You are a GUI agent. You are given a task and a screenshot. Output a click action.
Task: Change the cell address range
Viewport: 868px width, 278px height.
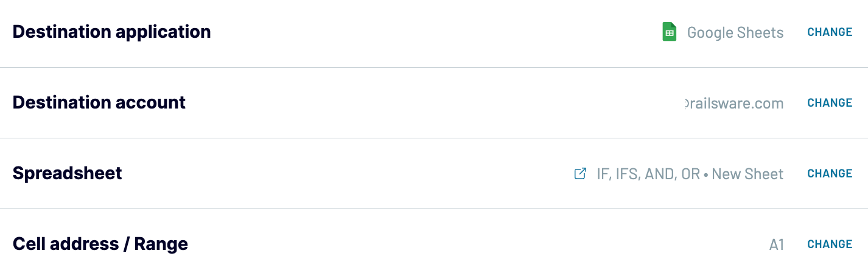[x=829, y=244]
